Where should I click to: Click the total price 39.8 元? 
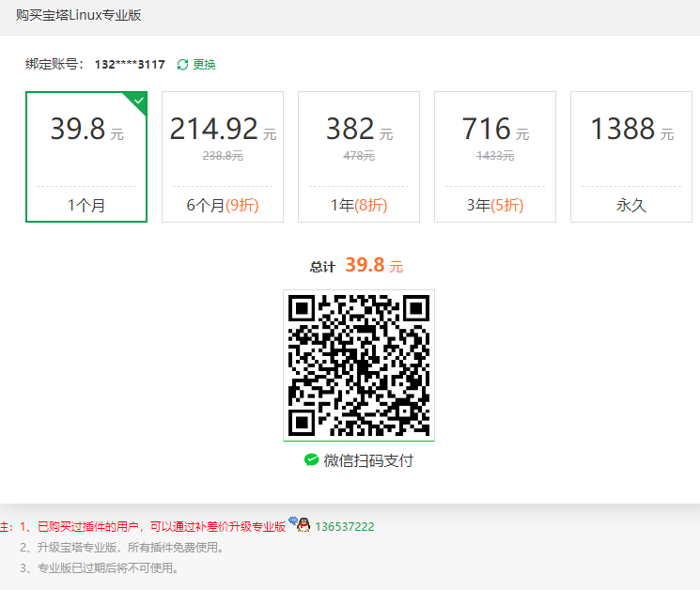tap(374, 265)
